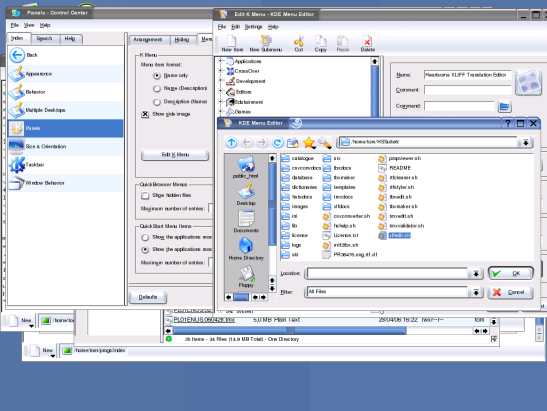Select first Quick Start 'Show the applications' radio
The width and height of the screenshot is (547, 411).
point(145,238)
